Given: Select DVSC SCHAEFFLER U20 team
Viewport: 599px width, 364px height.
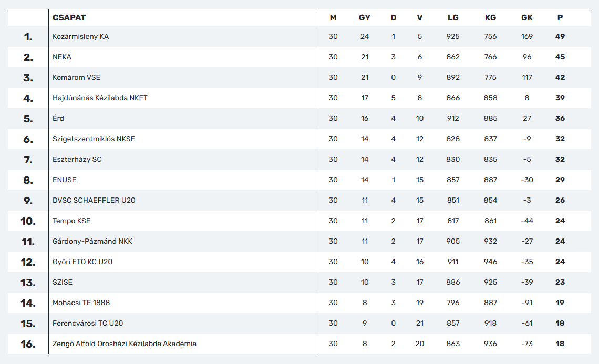Looking at the screenshot, I should click(x=94, y=201).
